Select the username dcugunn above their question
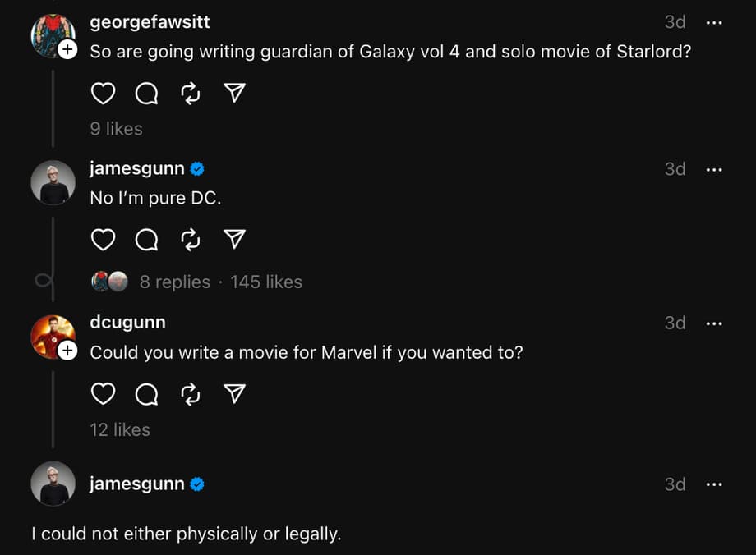This screenshot has width=756, height=555. (x=127, y=322)
